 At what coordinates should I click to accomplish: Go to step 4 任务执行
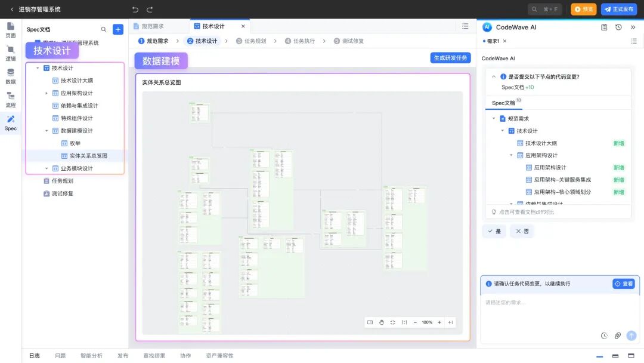coord(300,41)
